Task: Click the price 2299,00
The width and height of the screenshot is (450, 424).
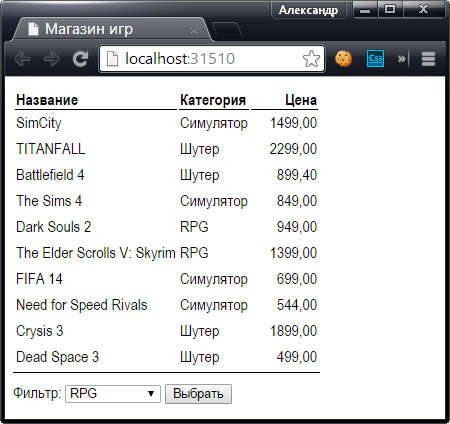Action: [x=293, y=149]
